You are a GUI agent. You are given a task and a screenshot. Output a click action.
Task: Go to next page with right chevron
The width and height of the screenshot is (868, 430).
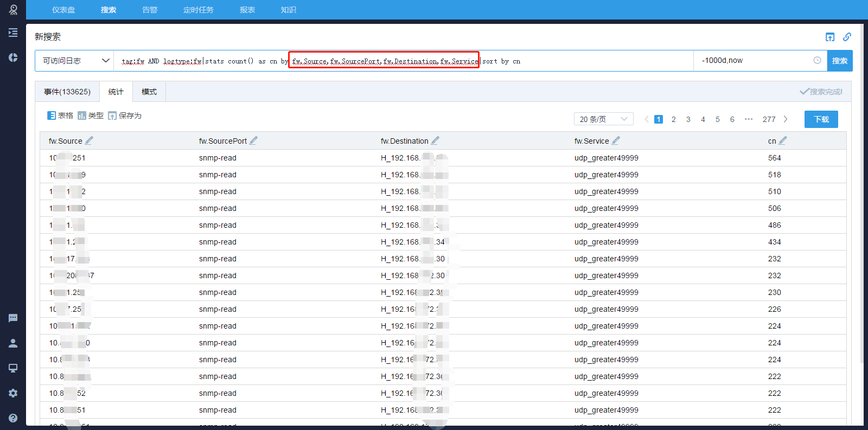tap(786, 119)
